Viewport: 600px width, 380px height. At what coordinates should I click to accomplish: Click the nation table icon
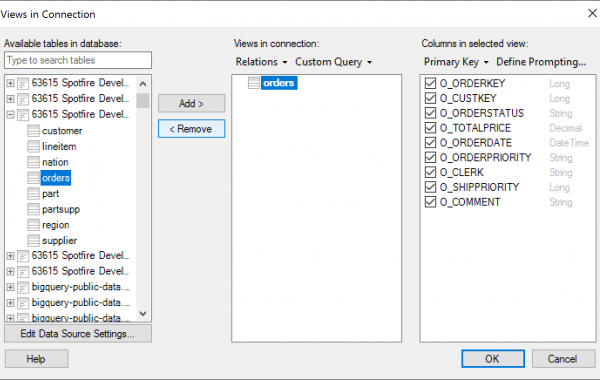(33, 162)
